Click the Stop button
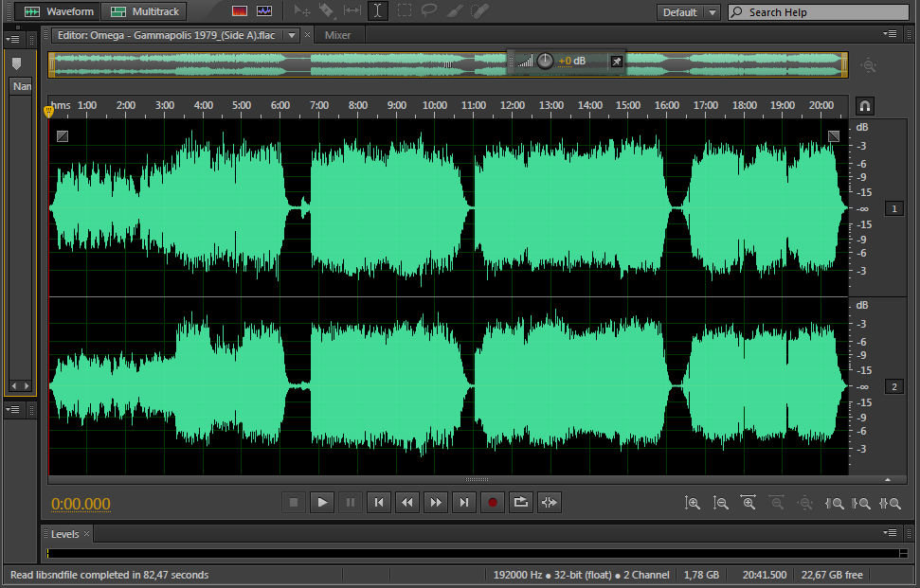Screen dimensions: 920x588 tap(294, 503)
